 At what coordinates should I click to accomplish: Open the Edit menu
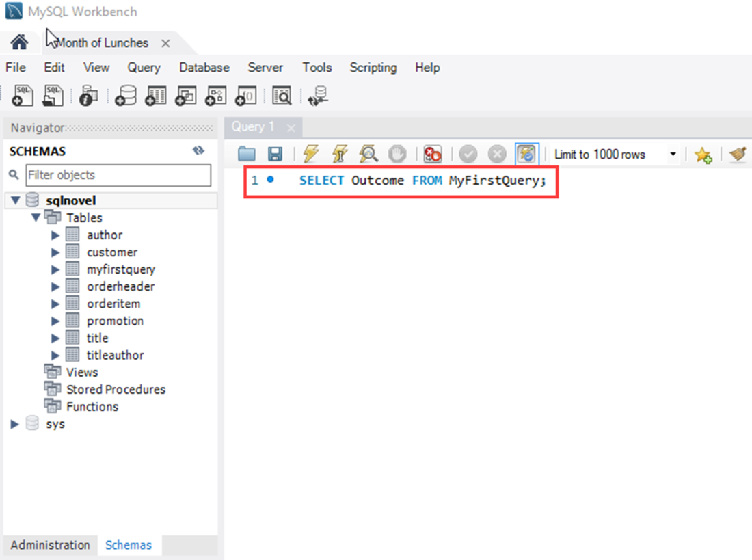[x=54, y=67]
